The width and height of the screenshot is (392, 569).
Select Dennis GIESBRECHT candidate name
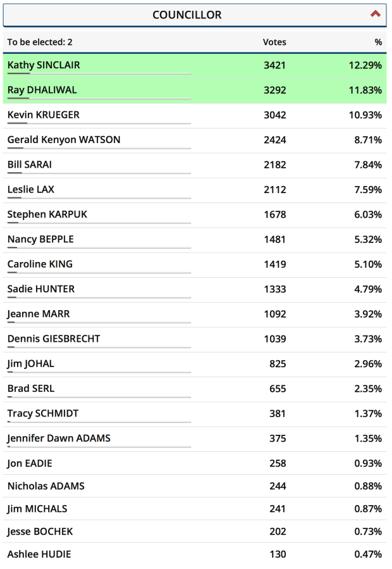[x=53, y=339]
